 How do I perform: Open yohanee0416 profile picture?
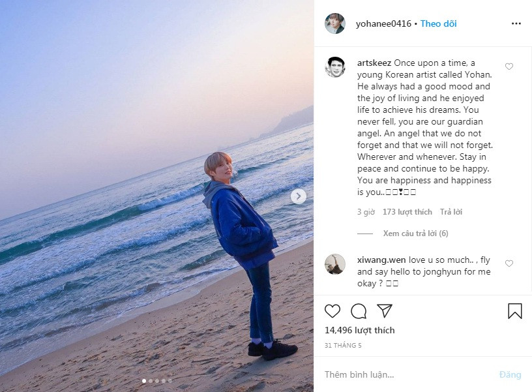[335, 23]
